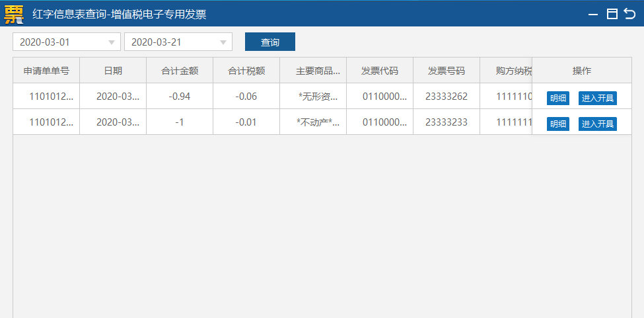Select invoice code cell in 23333233 row
Screen dimensions: 644x318
click(380, 122)
